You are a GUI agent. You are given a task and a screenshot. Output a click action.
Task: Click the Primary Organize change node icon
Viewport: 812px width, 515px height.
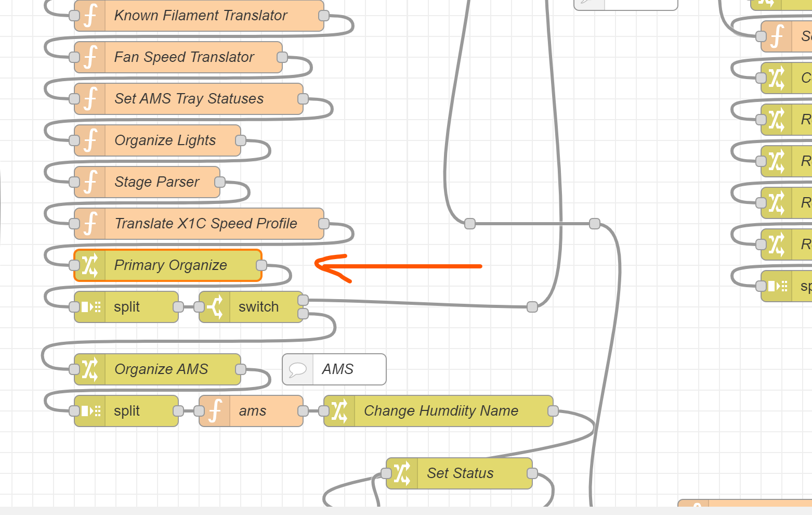[x=90, y=265]
